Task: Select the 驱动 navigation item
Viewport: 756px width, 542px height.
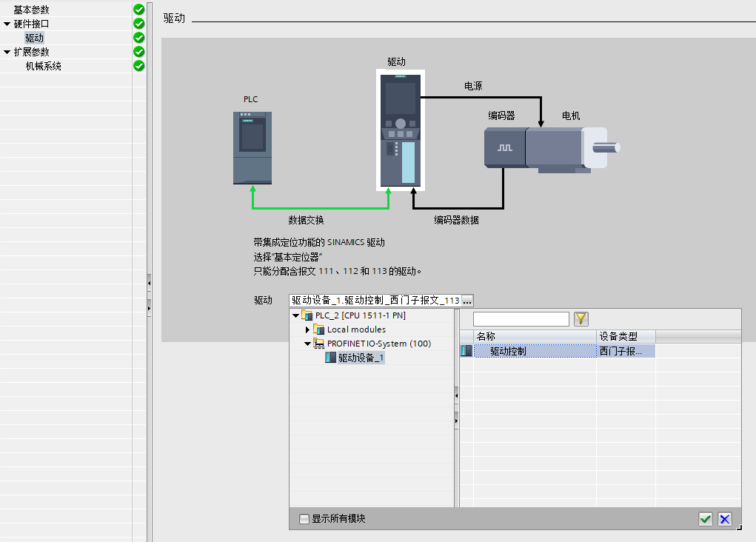Action: [x=34, y=38]
